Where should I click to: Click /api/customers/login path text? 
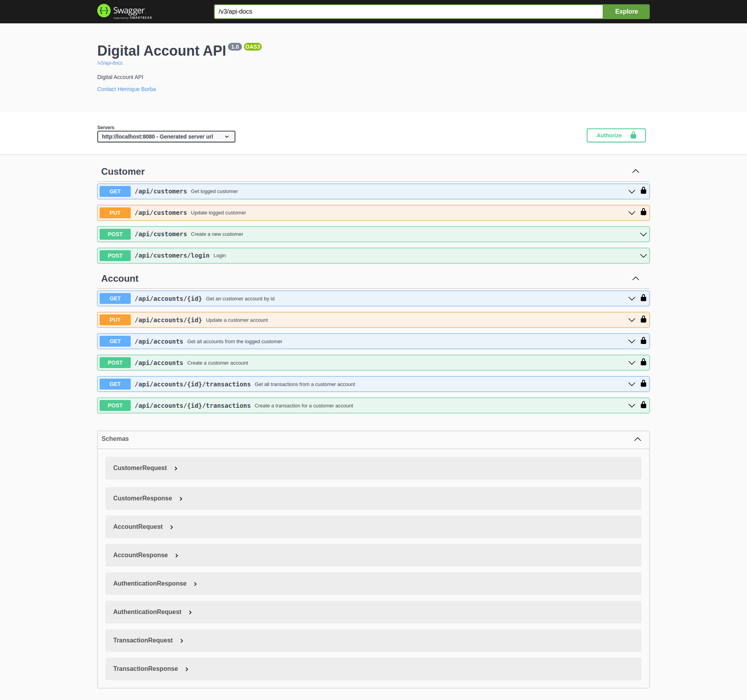172,256
